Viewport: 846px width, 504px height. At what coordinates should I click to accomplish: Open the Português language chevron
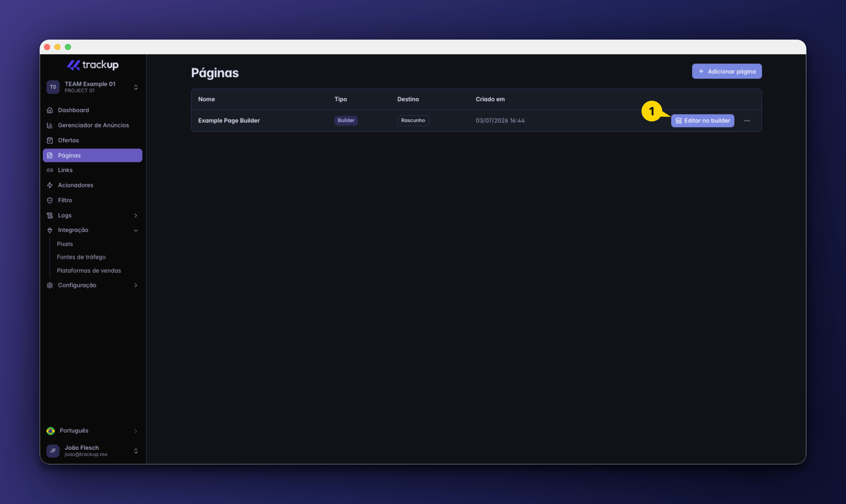(x=136, y=431)
